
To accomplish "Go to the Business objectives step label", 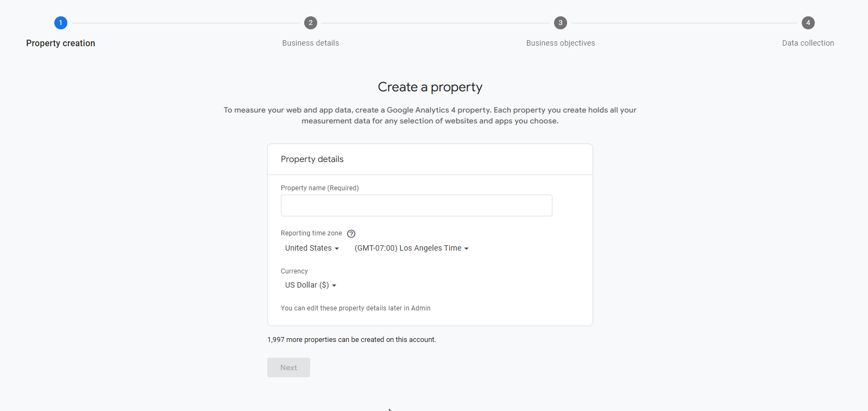I will coord(561,43).
